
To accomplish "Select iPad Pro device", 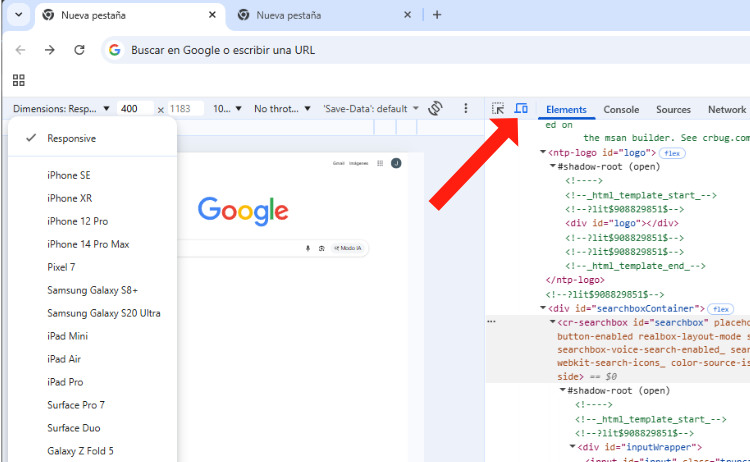I will (x=93, y=382).
